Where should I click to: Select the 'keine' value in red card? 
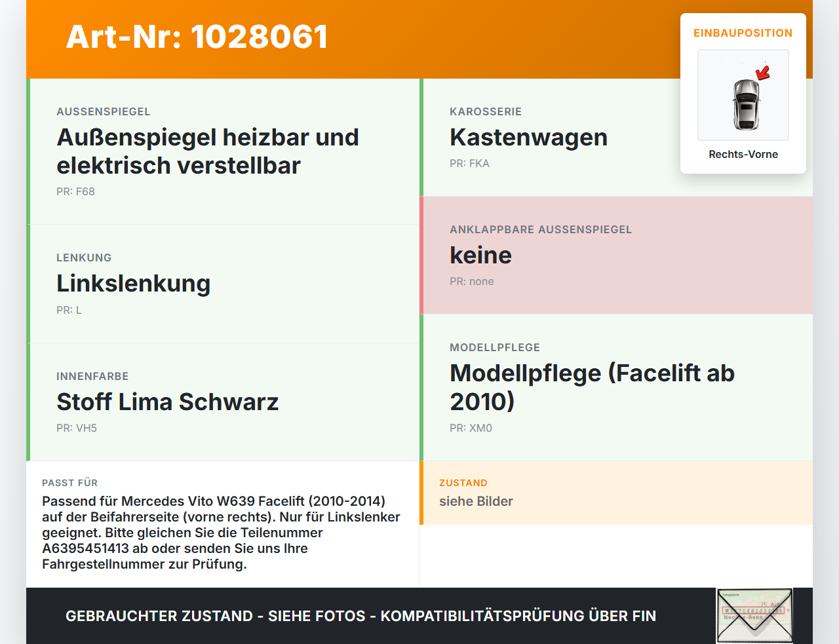click(x=480, y=255)
